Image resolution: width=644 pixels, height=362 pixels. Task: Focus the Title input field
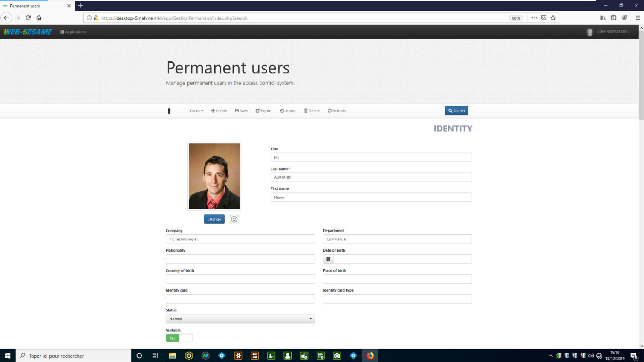tap(371, 157)
